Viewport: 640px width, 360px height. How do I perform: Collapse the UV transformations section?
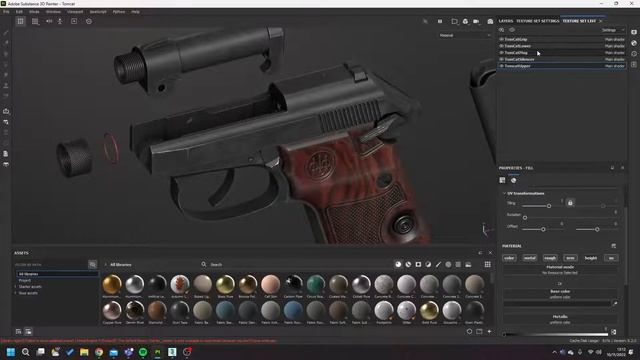pos(504,193)
